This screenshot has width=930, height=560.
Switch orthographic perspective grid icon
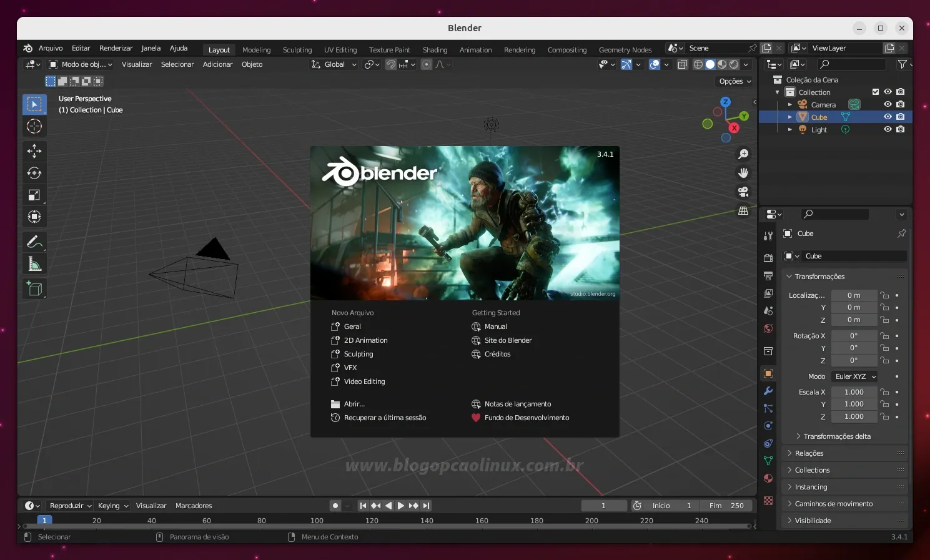743,211
